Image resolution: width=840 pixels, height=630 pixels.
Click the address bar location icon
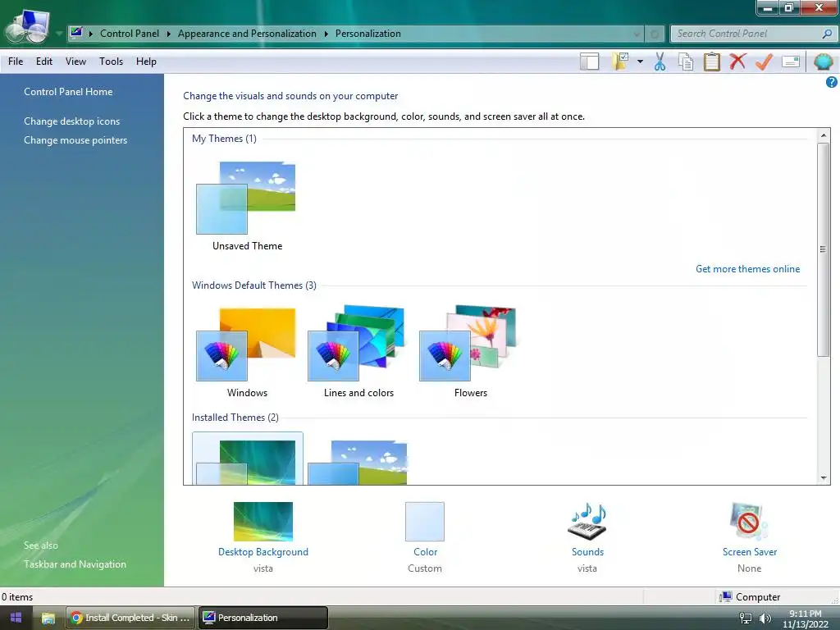coord(76,33)
